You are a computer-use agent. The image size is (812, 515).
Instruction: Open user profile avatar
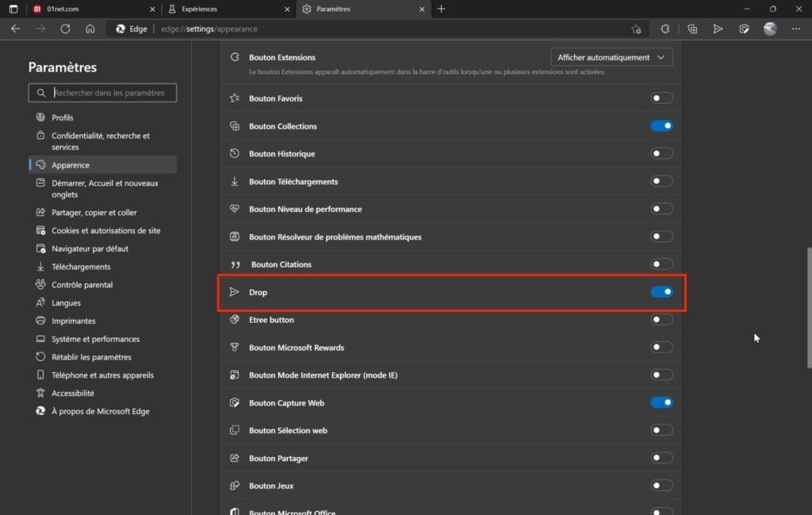click(x=770, y=29)
